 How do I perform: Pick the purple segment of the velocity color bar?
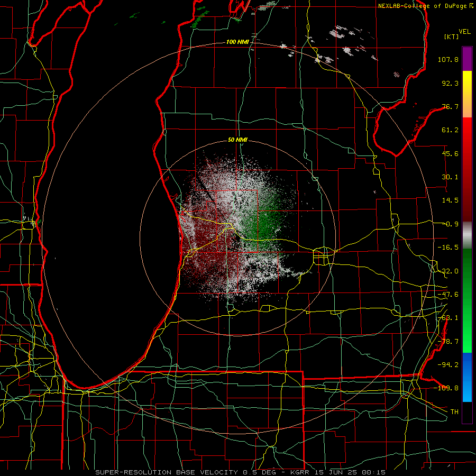coord(467,59)
